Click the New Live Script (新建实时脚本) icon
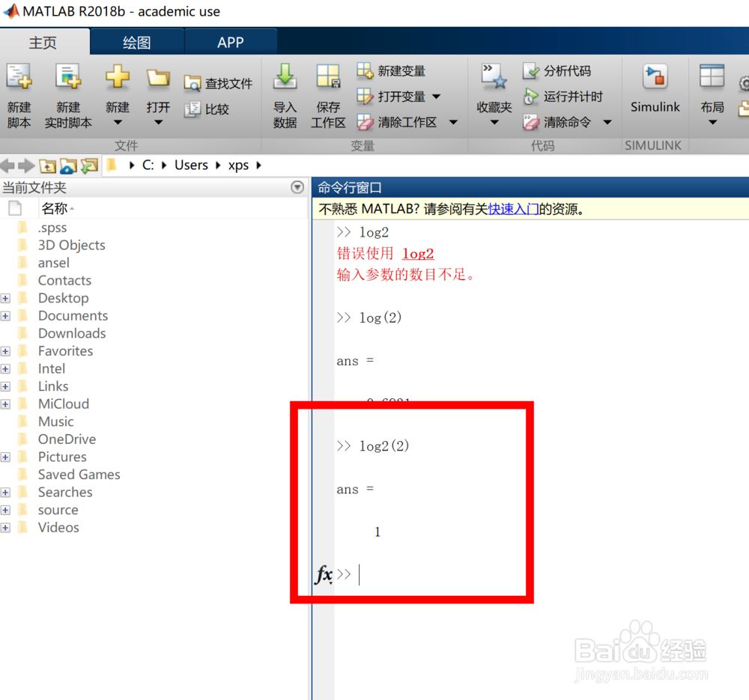 68,77
